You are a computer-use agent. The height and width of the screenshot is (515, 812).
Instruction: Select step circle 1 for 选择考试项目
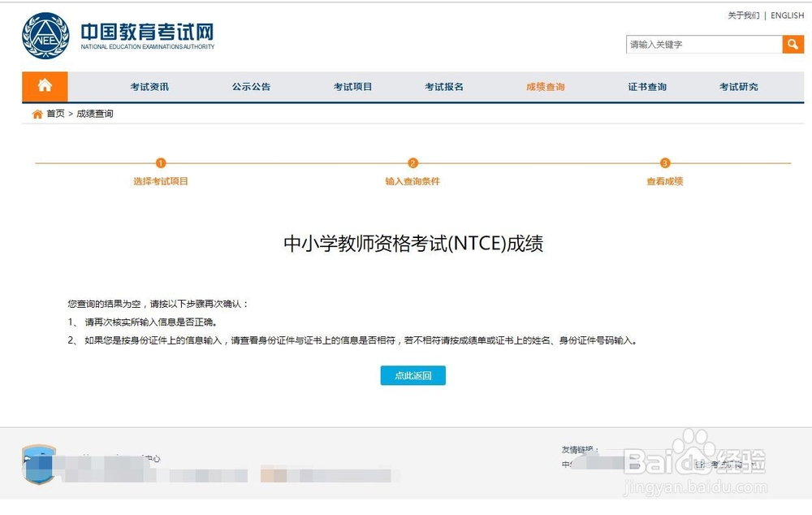[160, 163]
